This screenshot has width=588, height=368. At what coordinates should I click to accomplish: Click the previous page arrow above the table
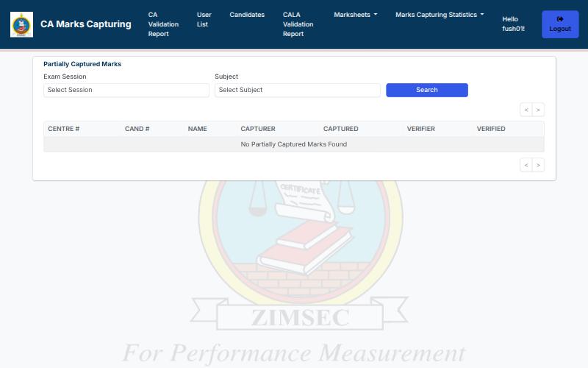coord(526,110)
